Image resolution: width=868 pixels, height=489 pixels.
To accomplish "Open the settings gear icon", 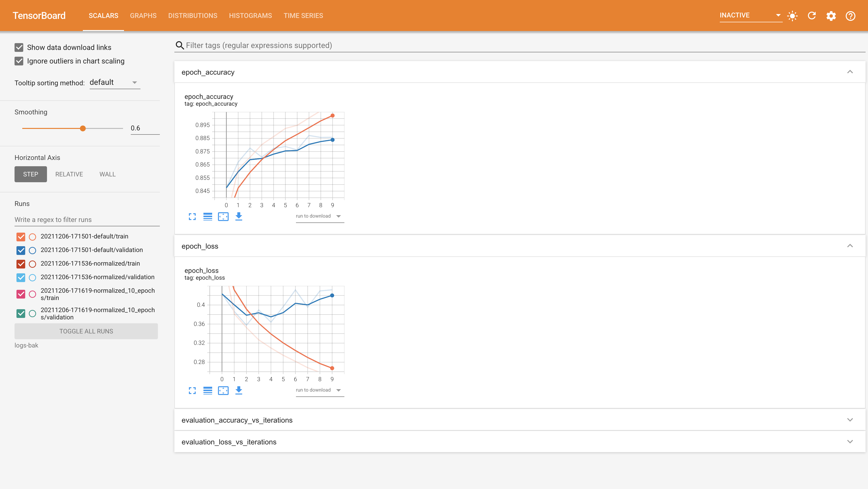I will click(831, 16).
